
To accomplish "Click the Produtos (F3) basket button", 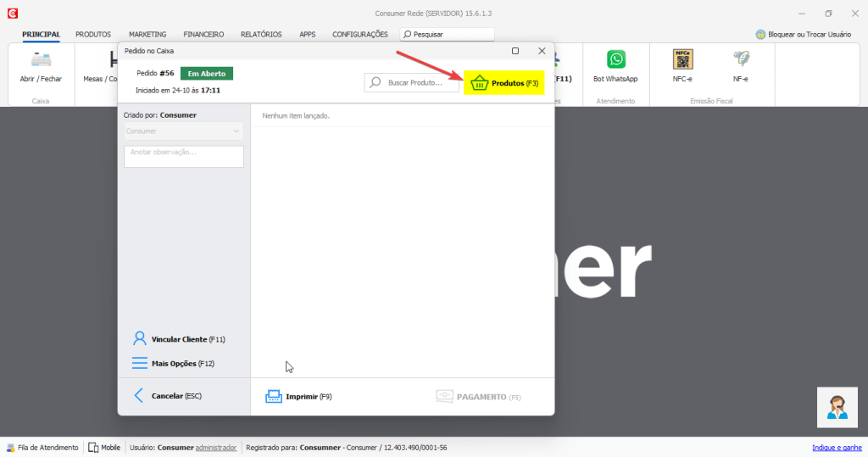I will [504, 83].
